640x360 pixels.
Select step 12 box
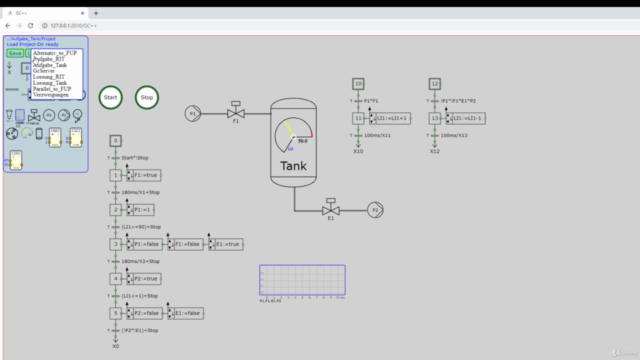[x=435, y=84]
